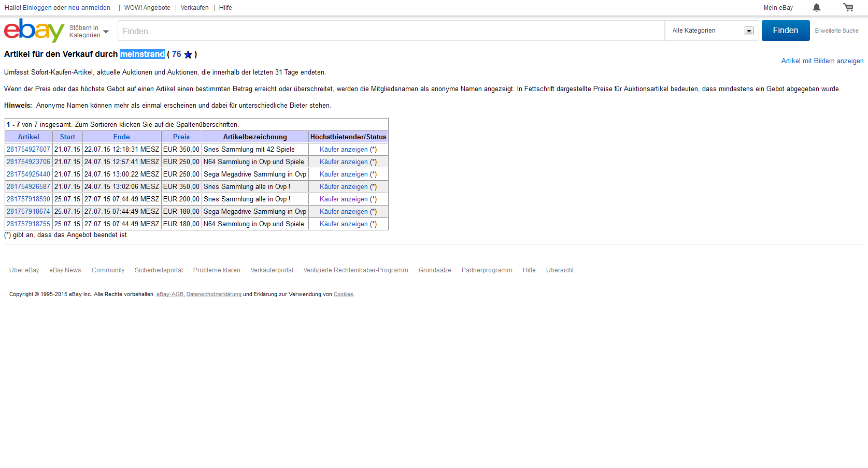Open Grundsätze footer link

(435, 270)
